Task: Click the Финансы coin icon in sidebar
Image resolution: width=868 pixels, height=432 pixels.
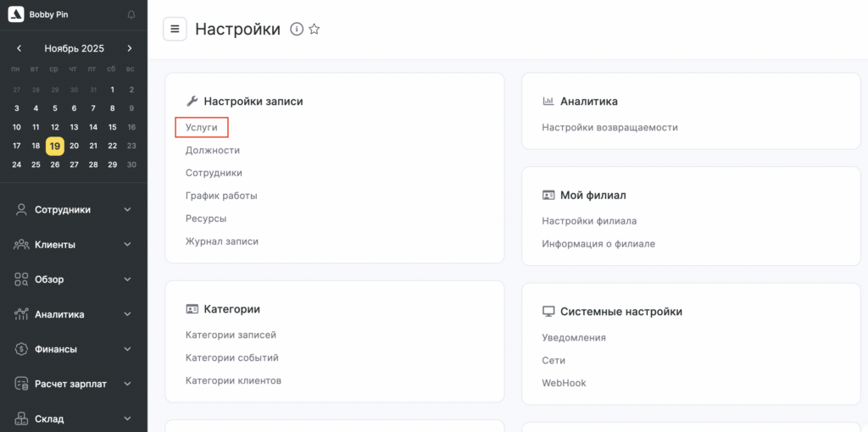Action: (21, 349)
